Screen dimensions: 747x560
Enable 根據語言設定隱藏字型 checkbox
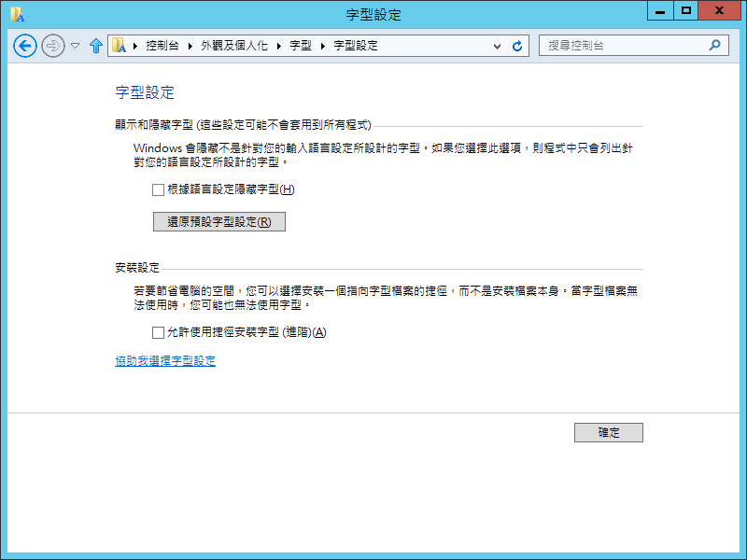pyautogui.click(x=158, y=190)
